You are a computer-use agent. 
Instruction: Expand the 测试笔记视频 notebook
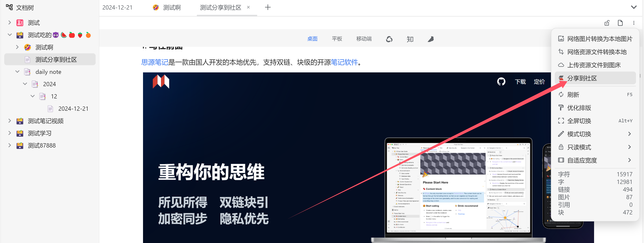point(10,121)
